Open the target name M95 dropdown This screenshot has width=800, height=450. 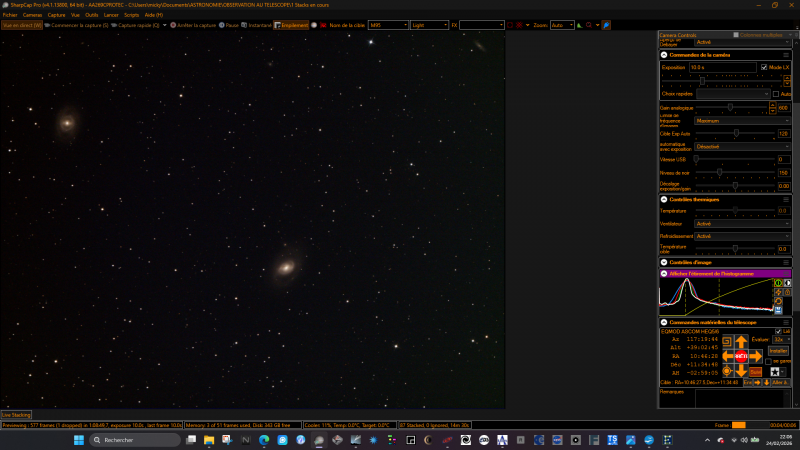click(388, 25)
